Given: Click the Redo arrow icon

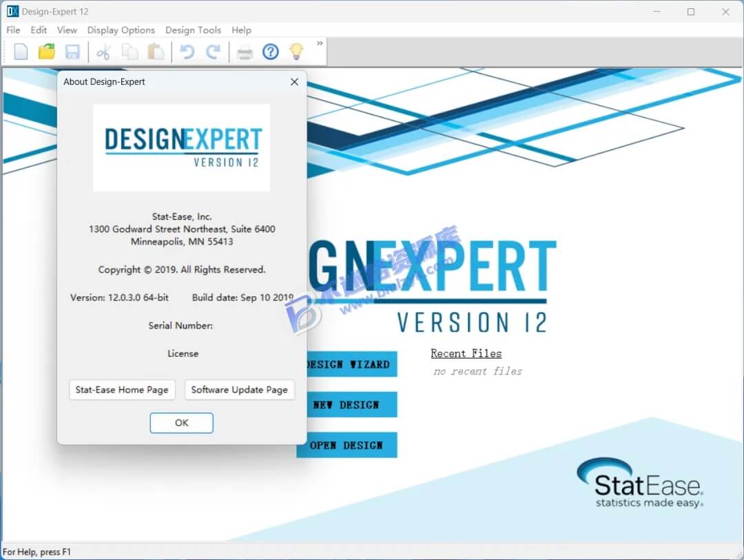Looking at the screenshot, I should (x=213, y=52).
